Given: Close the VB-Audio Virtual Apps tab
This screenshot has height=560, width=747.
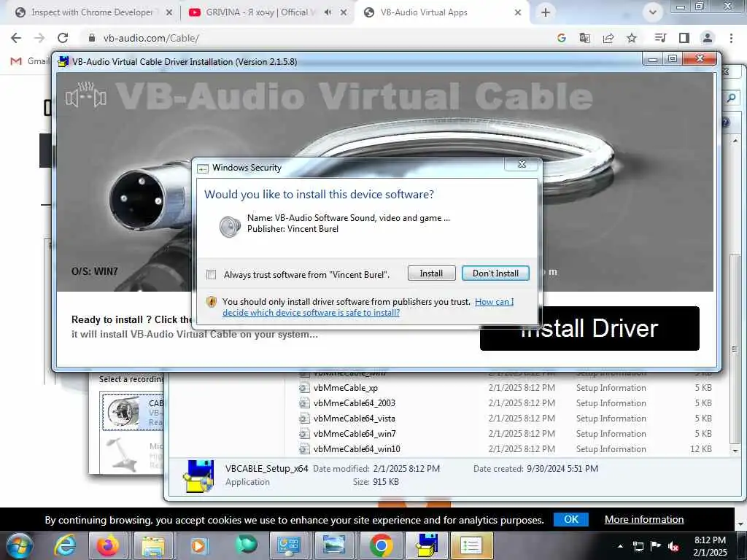Looking at the screenshot, I should pyautogui.click(x=518, y=12).
